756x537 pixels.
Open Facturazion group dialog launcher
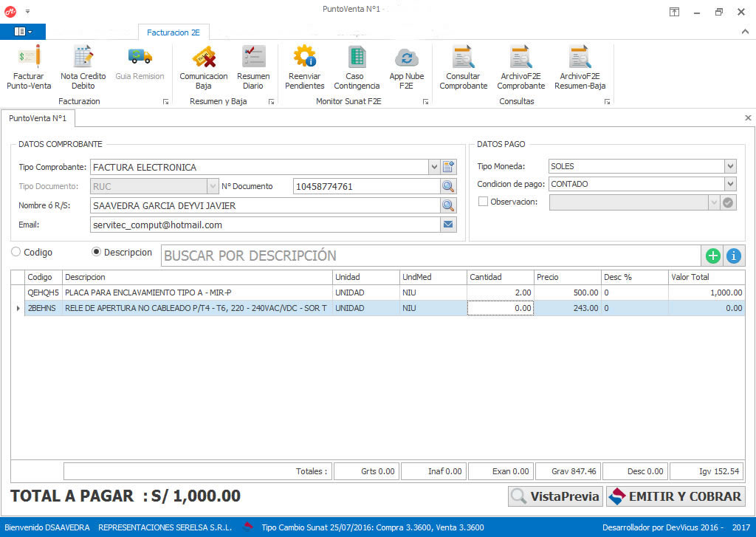(x=165, y=102)
